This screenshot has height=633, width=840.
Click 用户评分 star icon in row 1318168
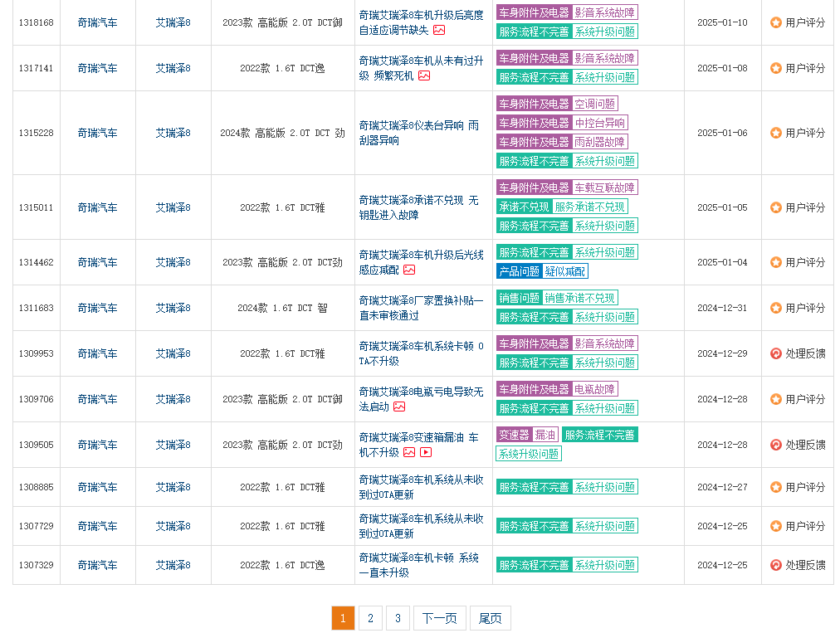coord(776,22)
